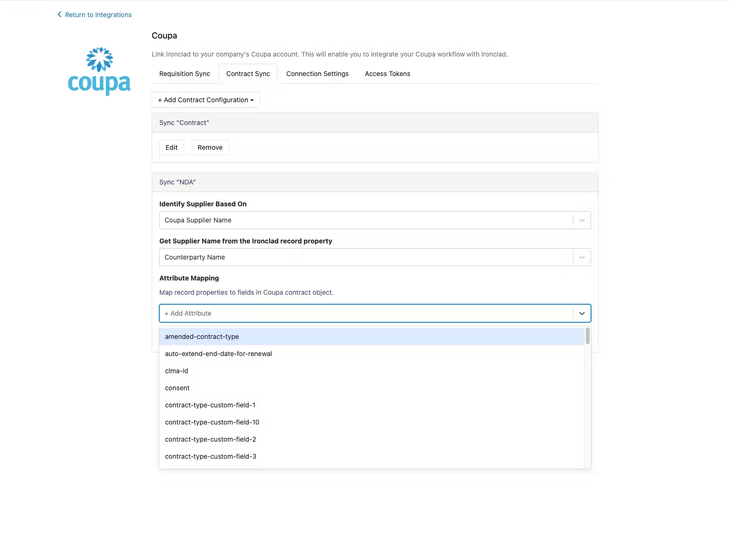Click the attribute list scrollbar thumb
Image resolution: width=729 pixels, height=560 pixels.
(x=588, y=336)
